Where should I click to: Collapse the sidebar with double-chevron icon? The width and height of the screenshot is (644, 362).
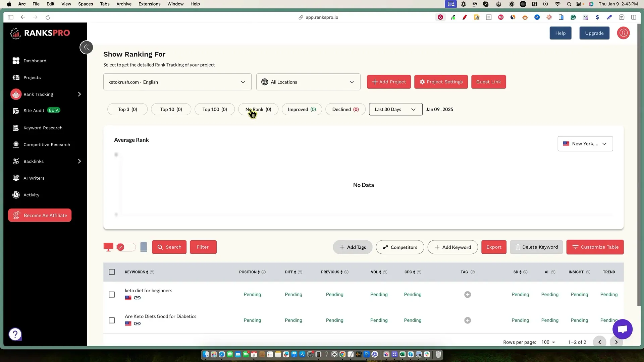(86, 47)
